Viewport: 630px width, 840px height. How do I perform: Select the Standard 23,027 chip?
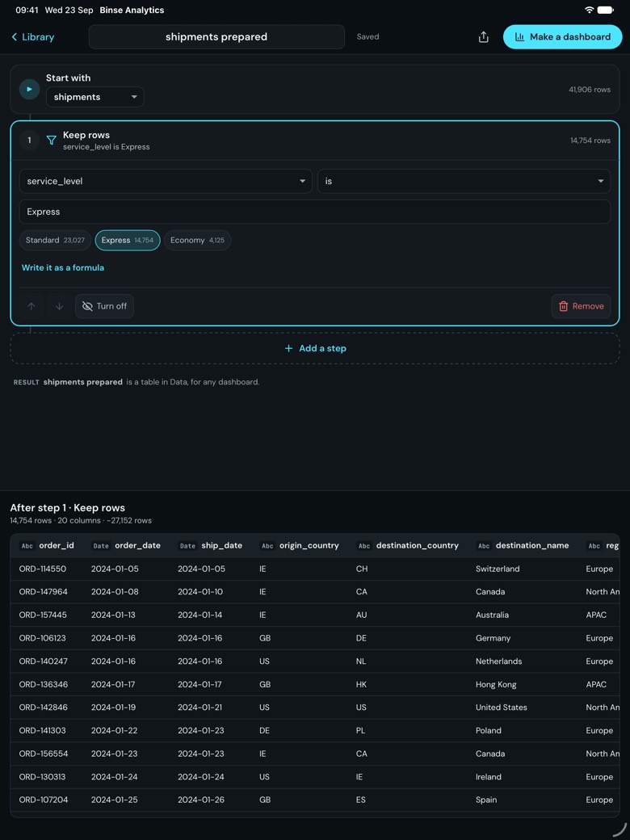point(55,241)
